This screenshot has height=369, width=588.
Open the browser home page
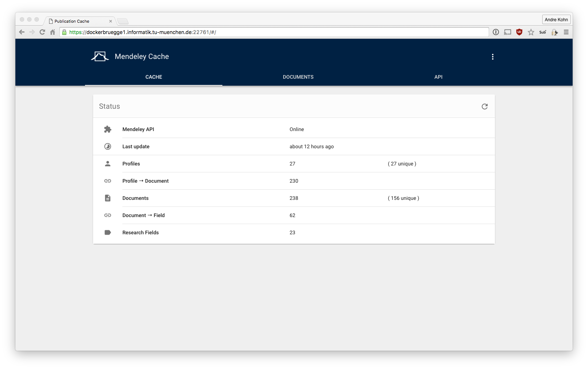pos(52,32)
